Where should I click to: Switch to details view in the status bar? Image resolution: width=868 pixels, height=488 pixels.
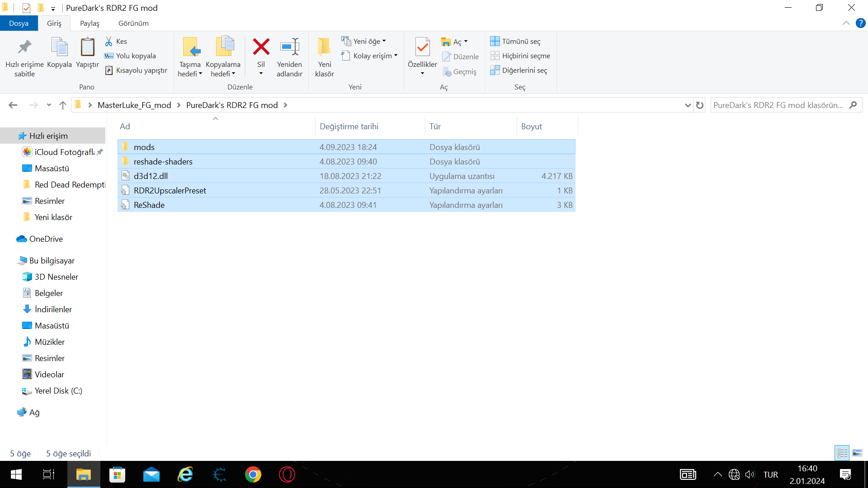(842, 453)
